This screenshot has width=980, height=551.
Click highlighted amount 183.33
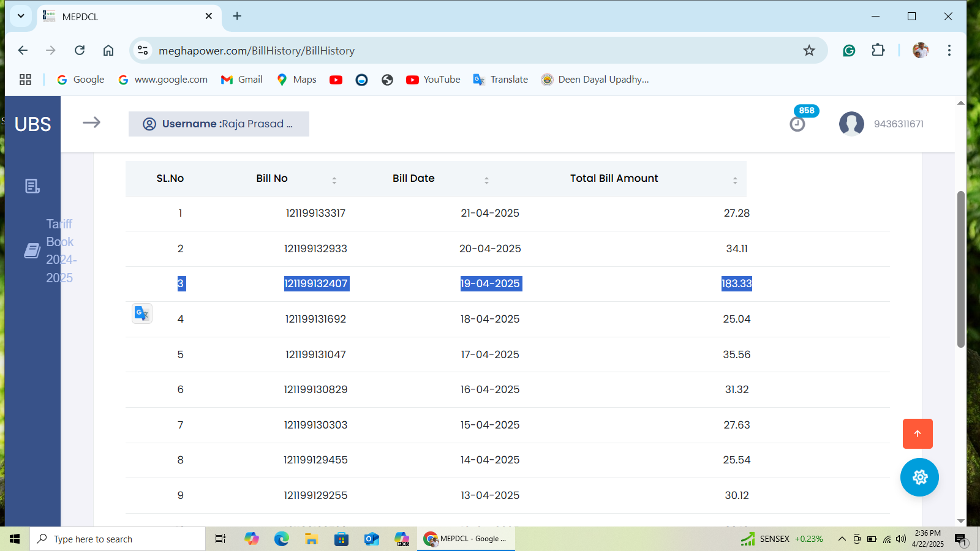click(736, 283)
